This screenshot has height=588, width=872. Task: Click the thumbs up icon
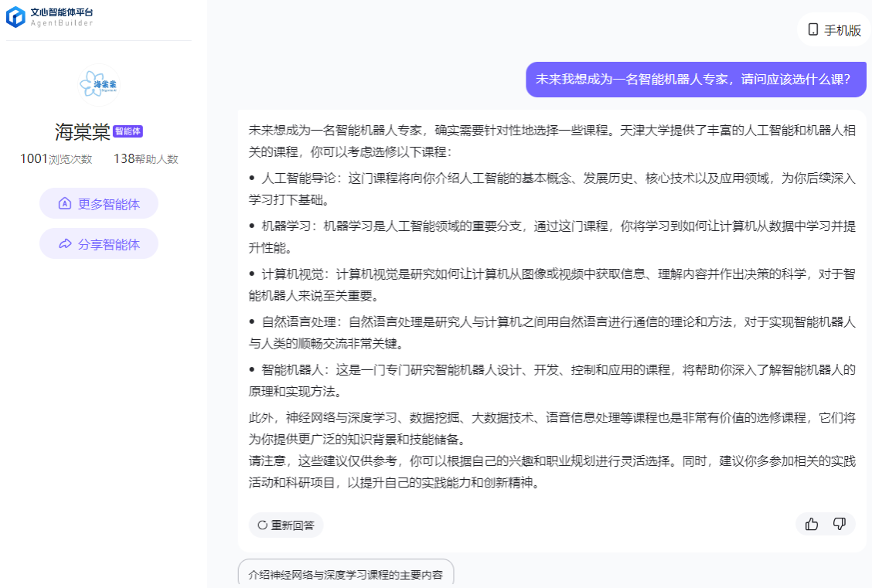pyautogui.click(x=812, y=525)
